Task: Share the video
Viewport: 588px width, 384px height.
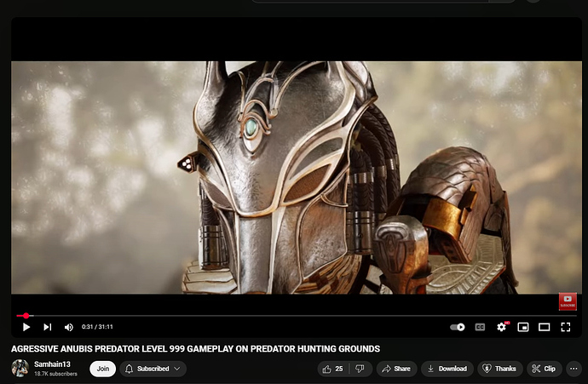Action: [x=396, y=369]
